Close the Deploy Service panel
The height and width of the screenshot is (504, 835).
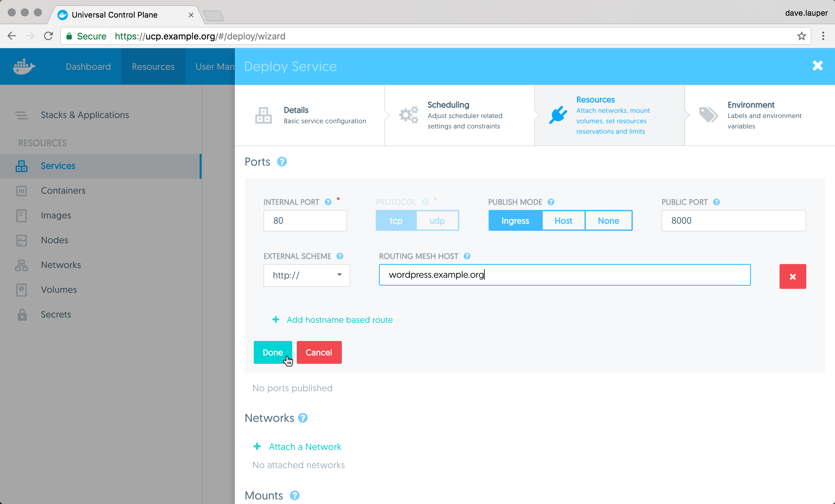click(817, 66)
